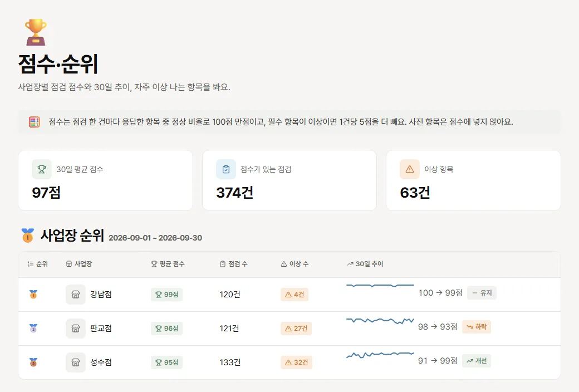The width and height of the screenshot is (579, 392).
Task: Click gold medal icon beside 사업장 순위 heading
Action: pos(28,236)
